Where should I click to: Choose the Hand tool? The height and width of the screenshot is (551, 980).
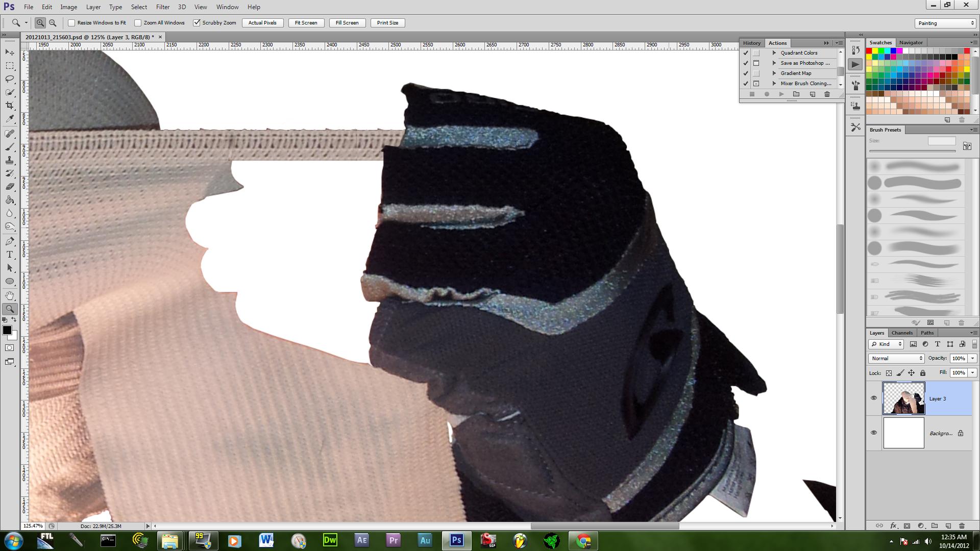10,295
